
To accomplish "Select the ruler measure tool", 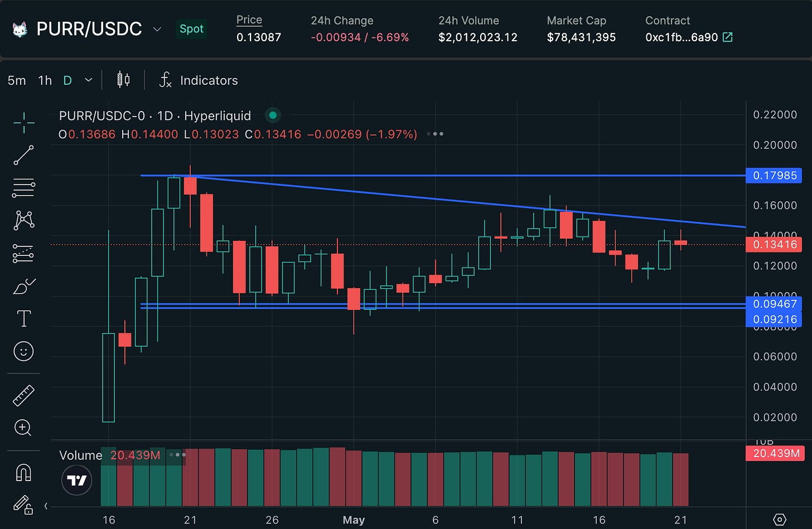I will [23, 395].
